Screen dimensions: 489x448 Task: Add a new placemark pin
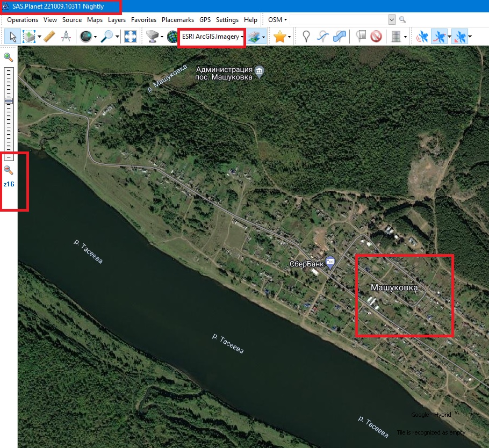(306, 37)
